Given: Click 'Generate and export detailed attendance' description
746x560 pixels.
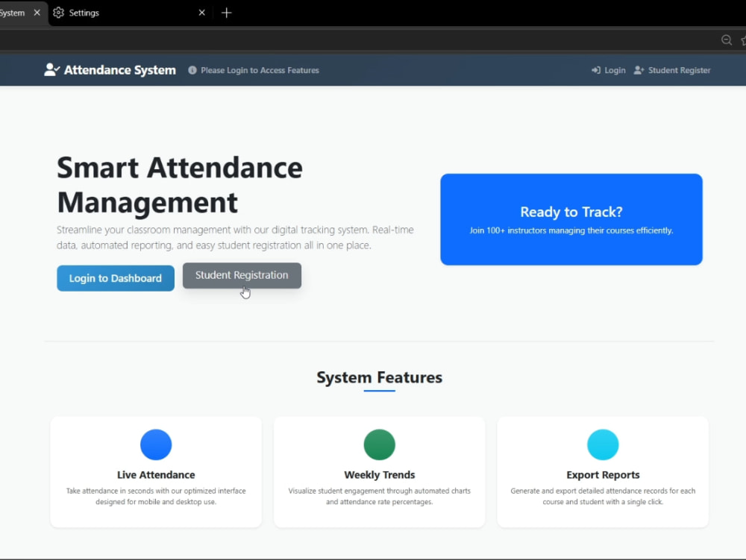Looking at the screenshot, I should 603,497.
